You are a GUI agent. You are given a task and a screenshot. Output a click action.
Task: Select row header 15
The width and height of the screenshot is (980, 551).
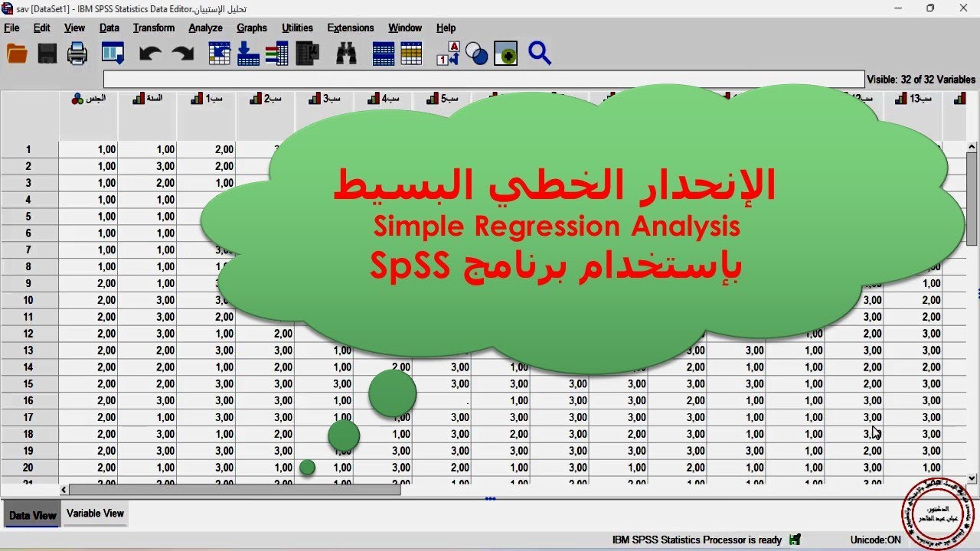click(x=29, y=383)
